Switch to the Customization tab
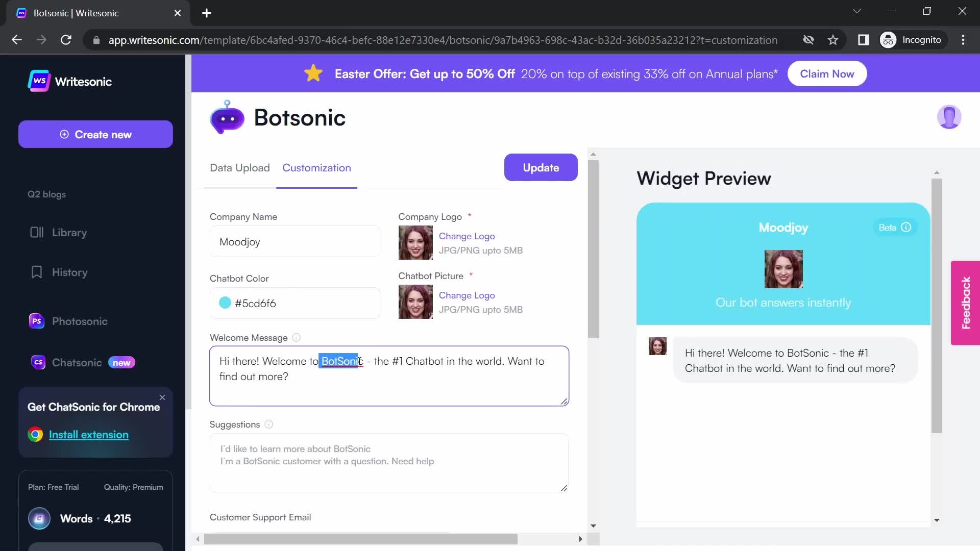The height and width of the screenshot is (551, 980). (317, 167)
